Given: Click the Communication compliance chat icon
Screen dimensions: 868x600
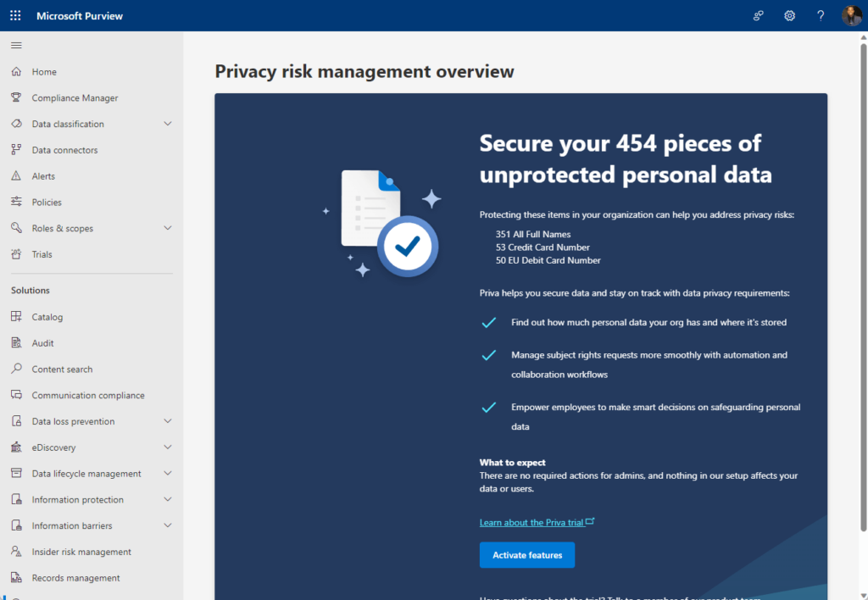Looking at the screenshot, I should pos(16,395).
